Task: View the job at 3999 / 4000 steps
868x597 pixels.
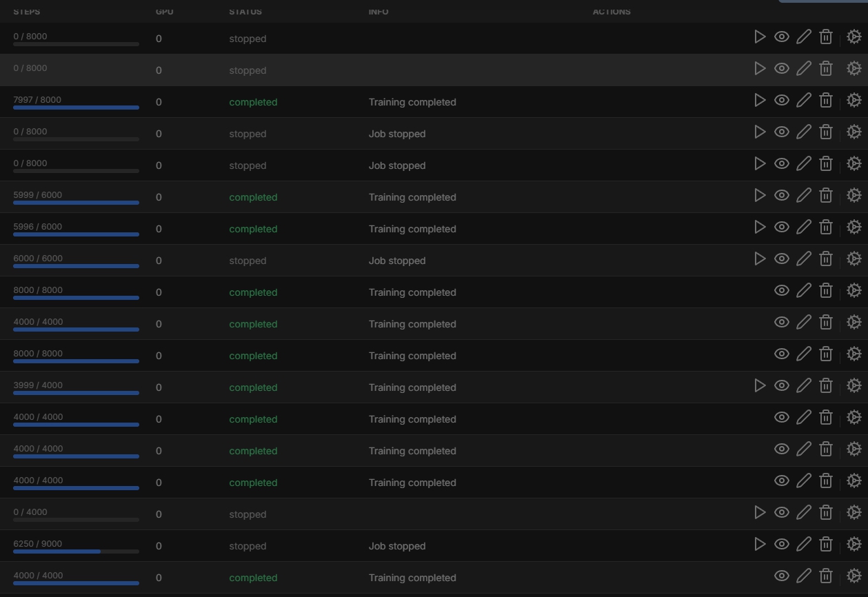Action: point(781,385)
